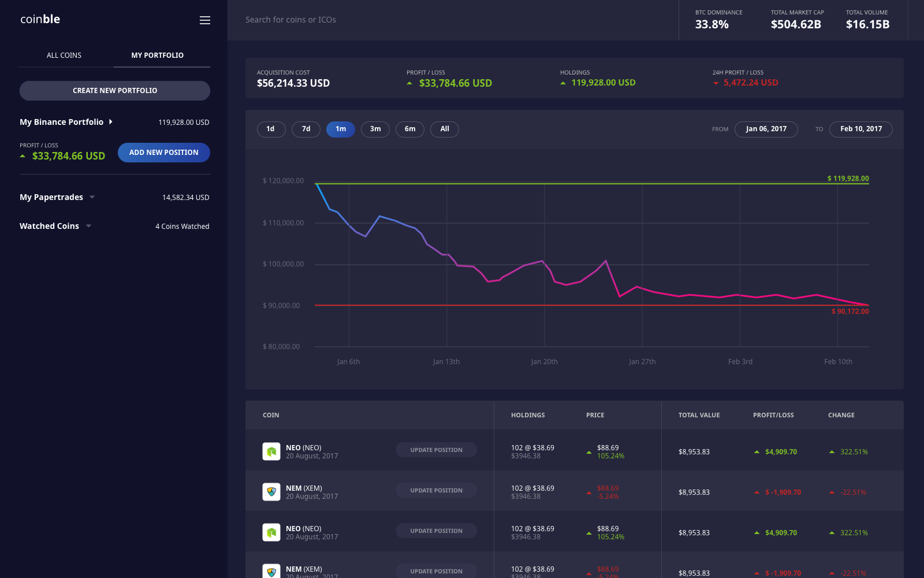Screen dimensions: 924x578
Task: Open the TO date picker Feb 10, 2017
Action: [x=861, y=129]
